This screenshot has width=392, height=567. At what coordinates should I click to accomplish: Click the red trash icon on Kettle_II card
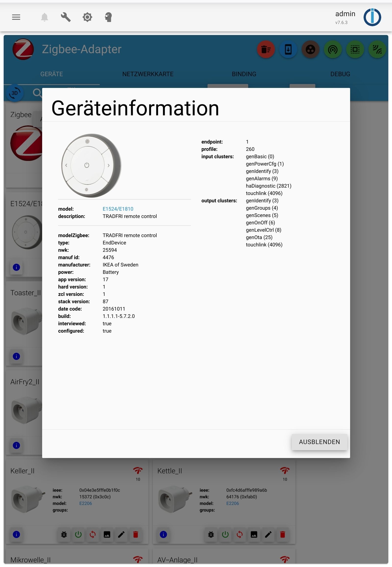(x=282, y=535)
